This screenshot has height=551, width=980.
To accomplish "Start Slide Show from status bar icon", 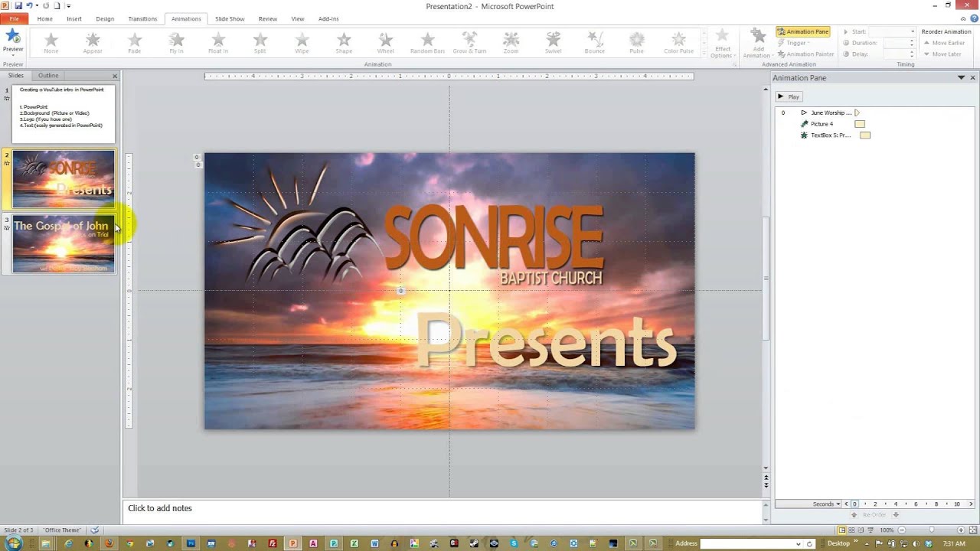I will point(872,530).
